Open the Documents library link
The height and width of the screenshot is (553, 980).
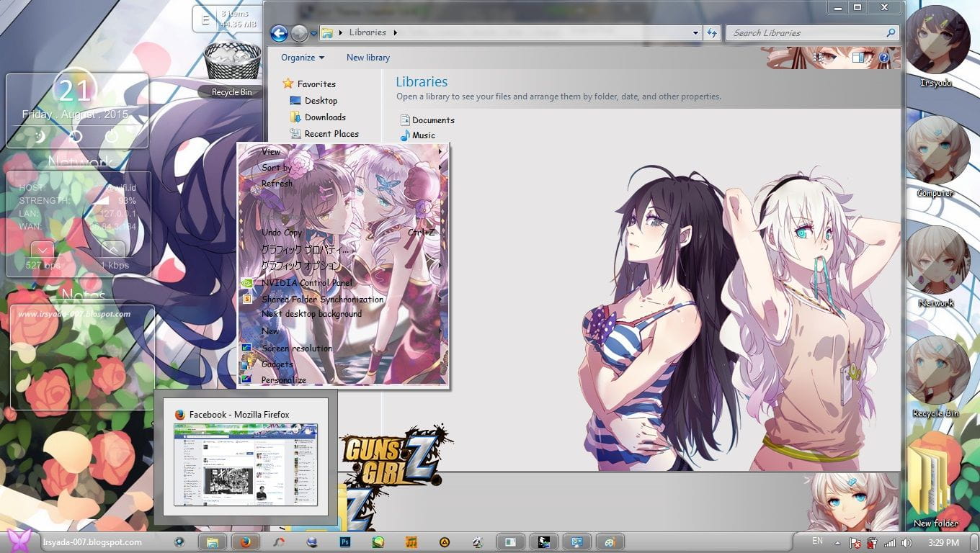pyautogui.click(x=433, y=120)
